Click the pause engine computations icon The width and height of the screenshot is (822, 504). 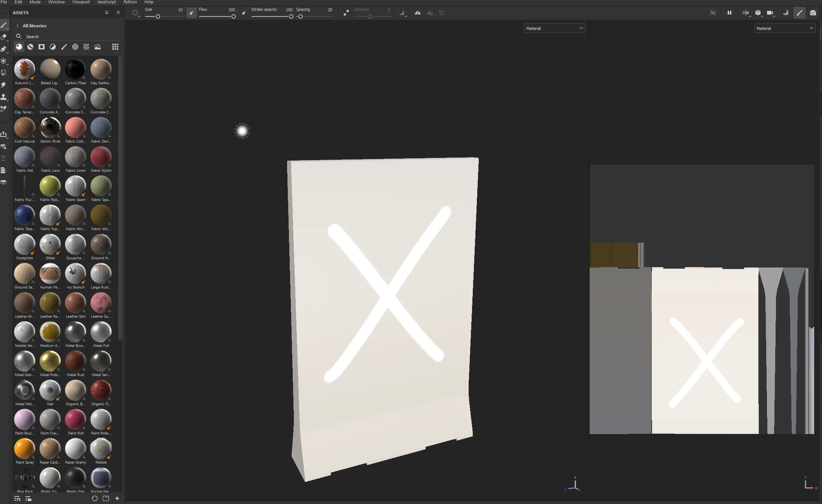729,13
